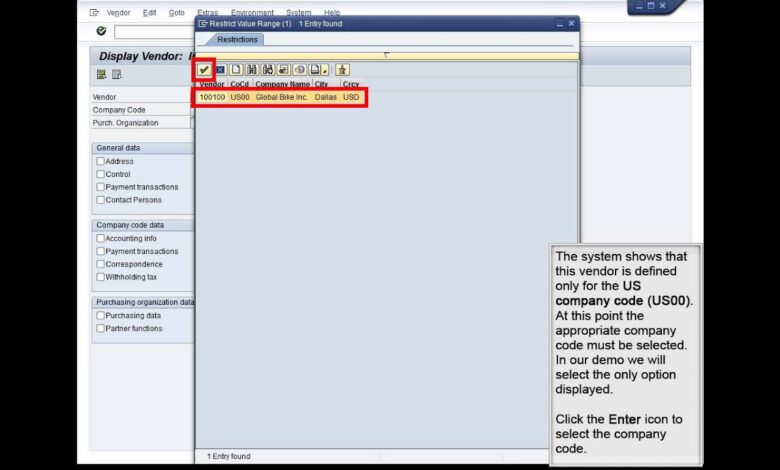Tick the Purchasing data checkbox
The width and height of the screenshot is (780, 470).
pyautogui.click(x=100, y=315)
